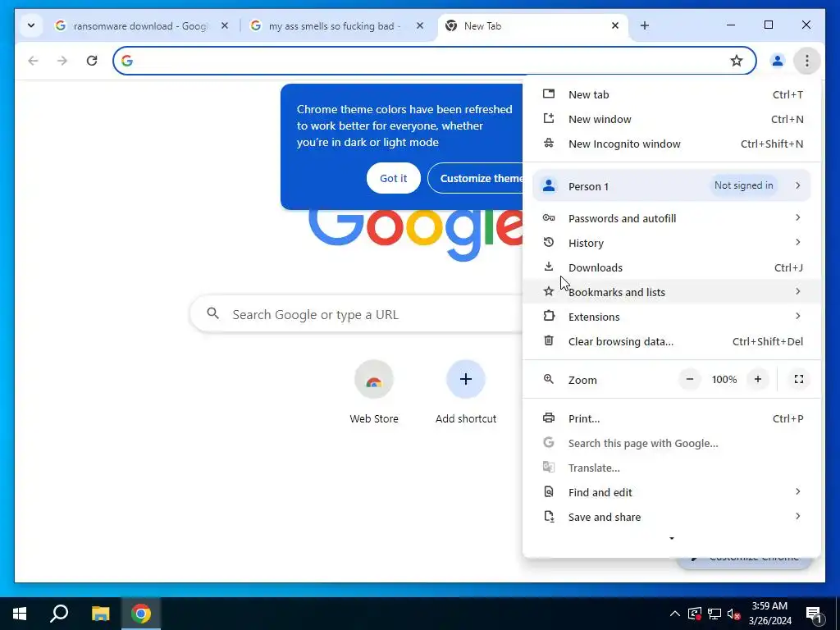Click the taskbar clock

tap(769, 614)
